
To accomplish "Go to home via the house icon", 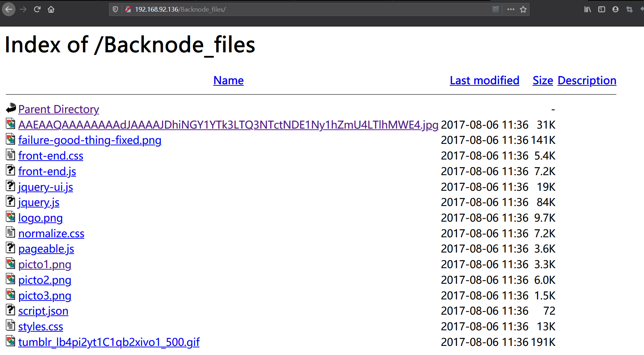I will coord(51,9).
